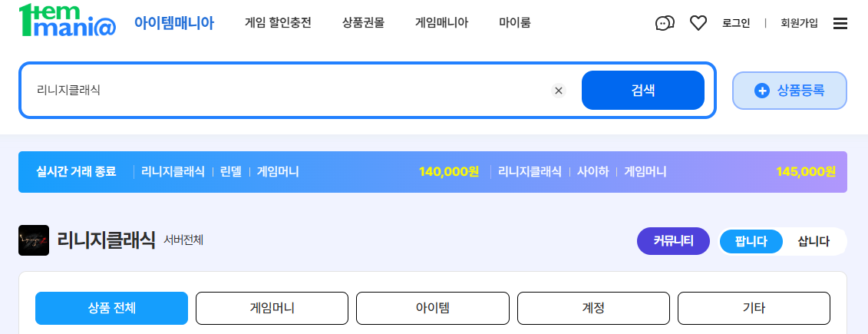The width and height of the screenshot is (868, 334).
Task: Click the Lineage Classic game thumbnail
Action: tap(34, 240)
